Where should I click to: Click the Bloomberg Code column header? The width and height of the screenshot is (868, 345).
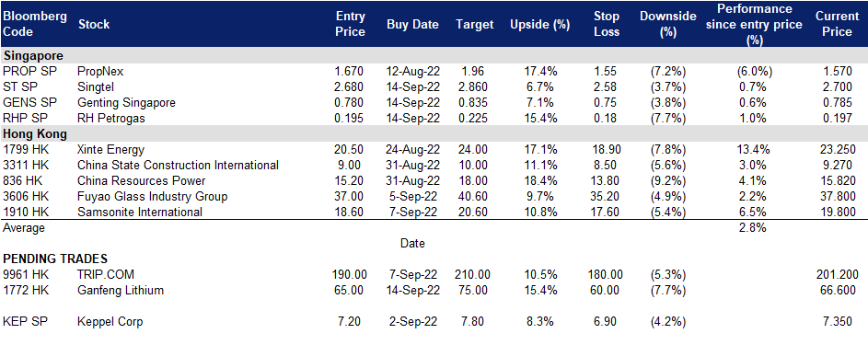click(35, 24)
